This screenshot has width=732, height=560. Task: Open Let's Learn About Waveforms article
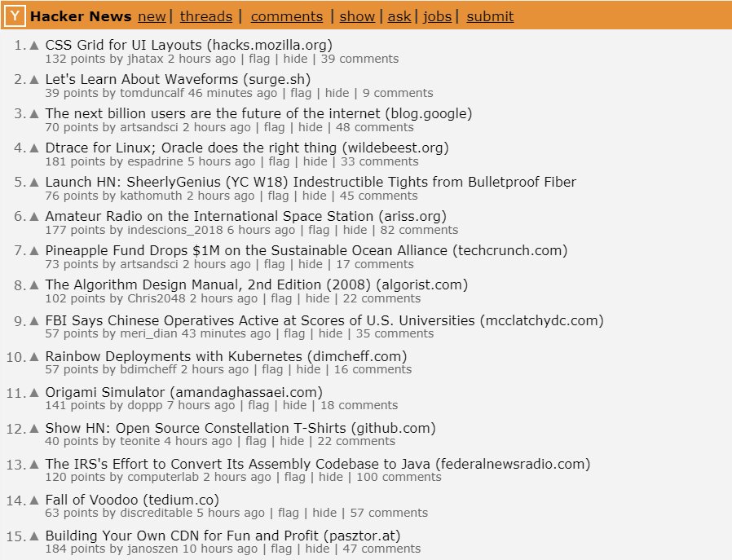click(x=142, y=79)
